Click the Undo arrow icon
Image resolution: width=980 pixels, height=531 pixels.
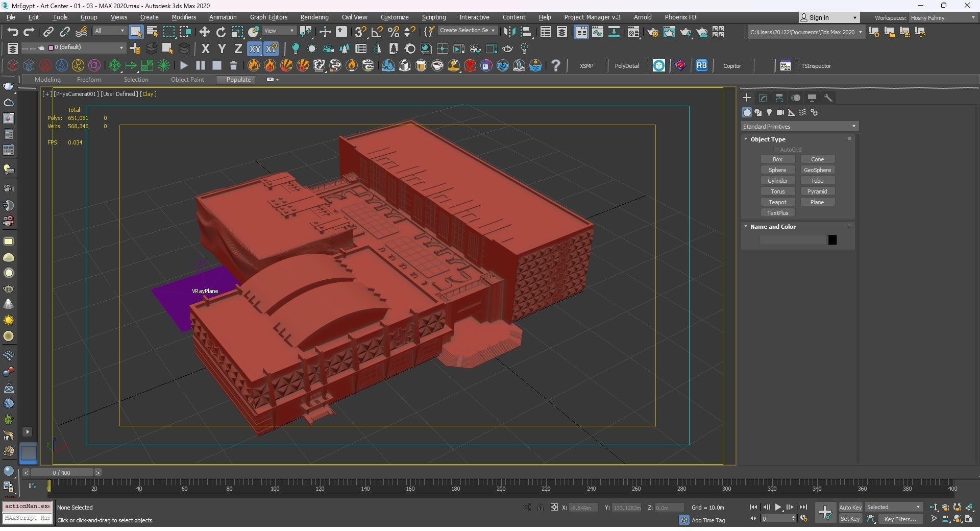click(x=12, y=32)
